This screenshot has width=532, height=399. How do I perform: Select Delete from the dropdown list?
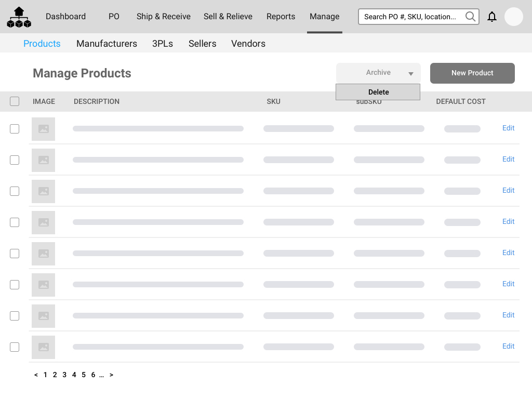click(x=378, y=92)
